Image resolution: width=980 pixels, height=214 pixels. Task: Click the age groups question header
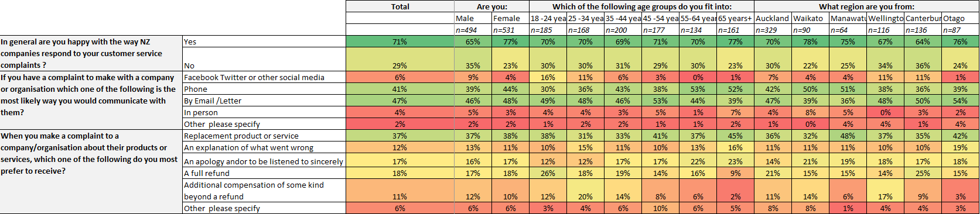(x=641, y=6)
